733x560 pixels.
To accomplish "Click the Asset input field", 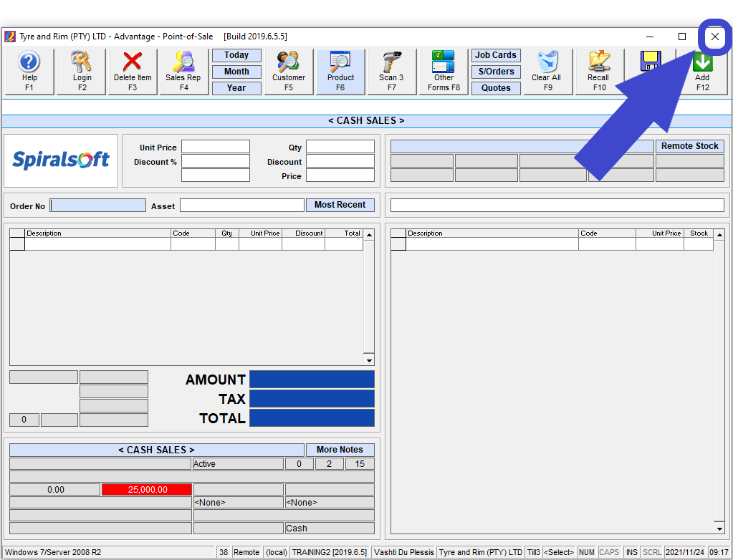I will (242, 205).
